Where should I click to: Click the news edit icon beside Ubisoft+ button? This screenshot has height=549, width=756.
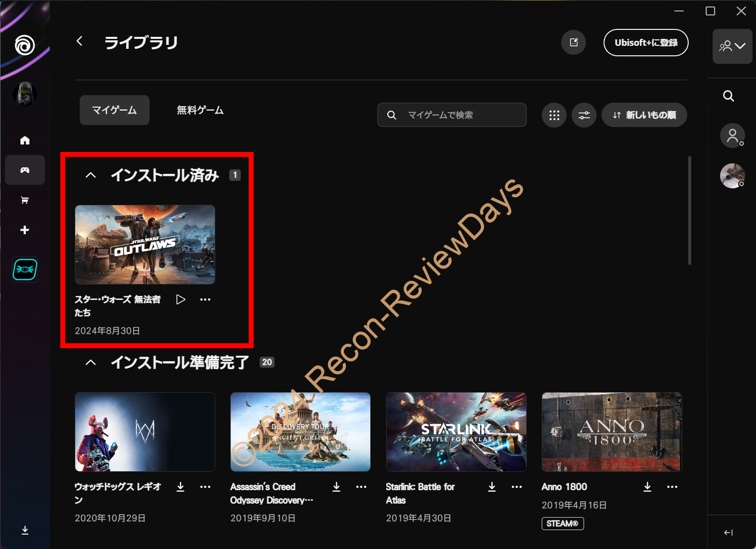coord(574,43)
